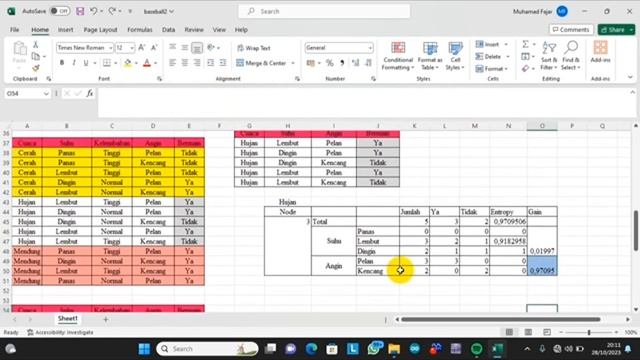The height and width of the screenshot is (360, 640).
Task: Click the horizontal scrollbar thumb
Action: [501, 320]
